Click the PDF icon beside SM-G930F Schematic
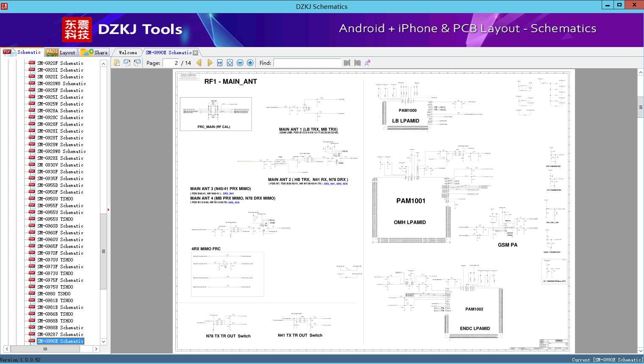Image resolution: width=644 pixels, height=364 pixels. (x=32, y=172)
